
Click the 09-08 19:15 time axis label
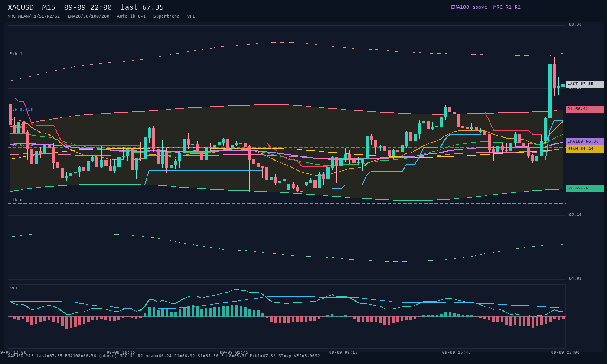coord(121,352)
